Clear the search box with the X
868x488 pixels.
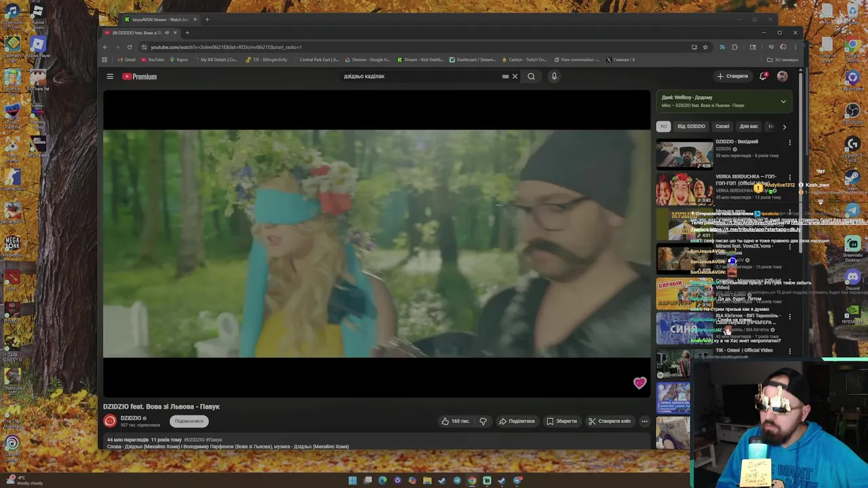[x=515, y=77]
